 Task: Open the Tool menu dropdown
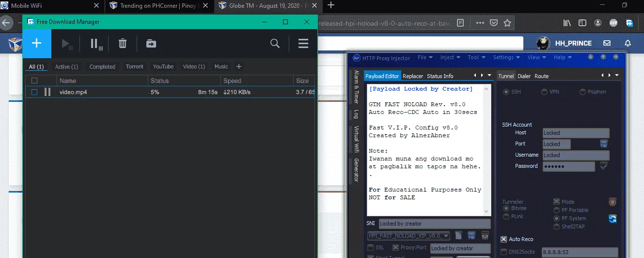[x=476, y=57]
